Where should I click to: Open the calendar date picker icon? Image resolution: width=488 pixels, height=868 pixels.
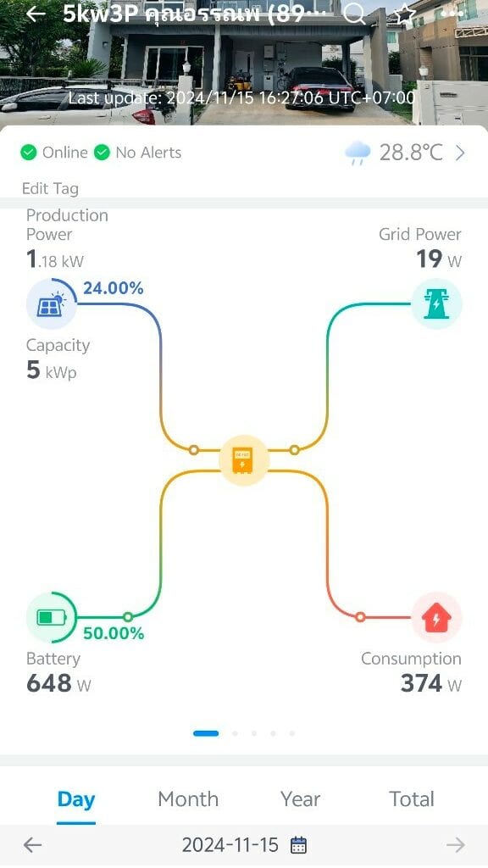click(298, 845)
